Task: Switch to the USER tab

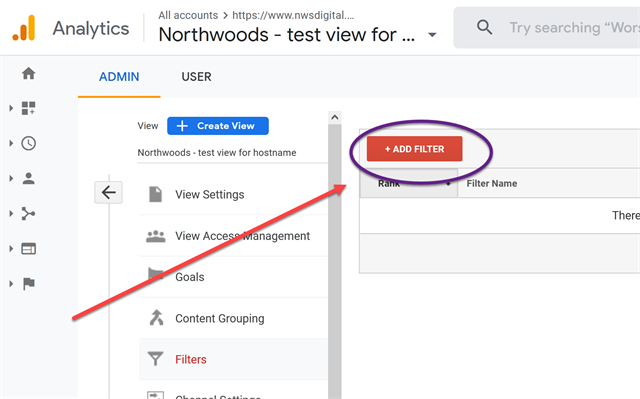Action: (x=196, y=77)
